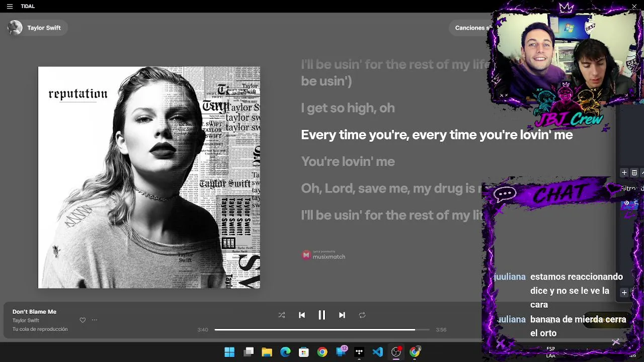Click the add (+) icon beside the OBS trash icon

624,172
